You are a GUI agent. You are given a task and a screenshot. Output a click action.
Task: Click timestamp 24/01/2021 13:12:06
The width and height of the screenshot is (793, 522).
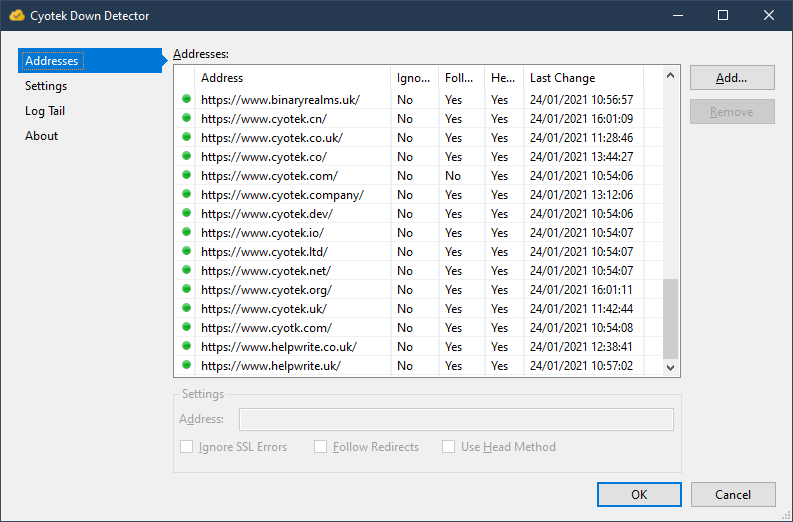pyautogui.click(x=582, y=195)
